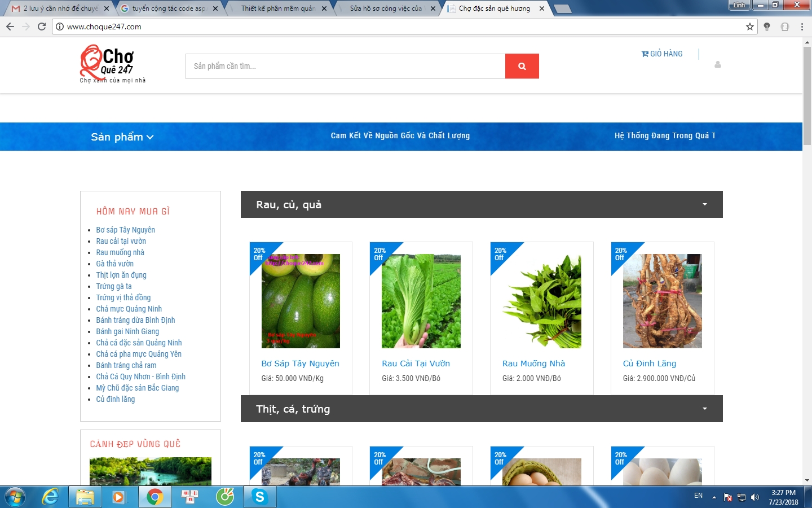Click the 'Củ Đinh Lăng' root image
The width and height of the screenshot is (812, 508).
tap(663, 301)
